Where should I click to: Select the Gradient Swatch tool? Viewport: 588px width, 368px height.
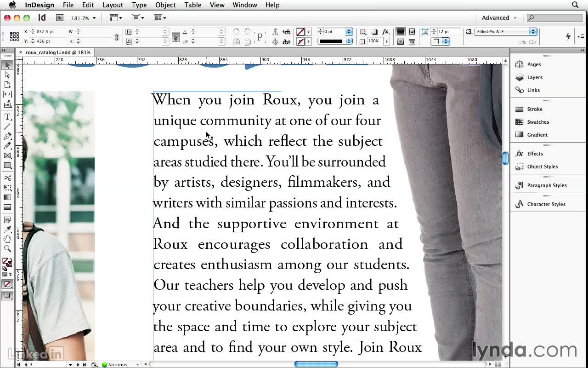7,197
